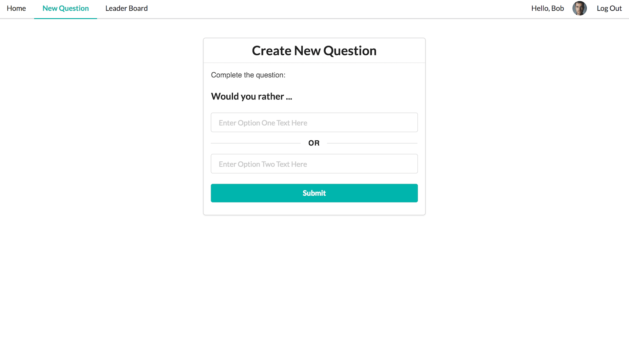This screenshot has width=629, height=364.
Task: Click the divider line right of OR
Action: tap(372, 143)
